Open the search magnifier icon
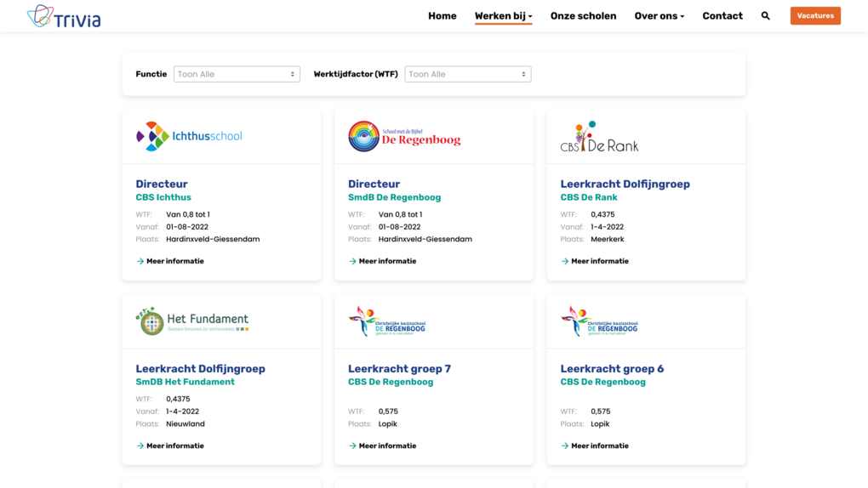Viewport: 868px width, 488px height. coord(765,16)
